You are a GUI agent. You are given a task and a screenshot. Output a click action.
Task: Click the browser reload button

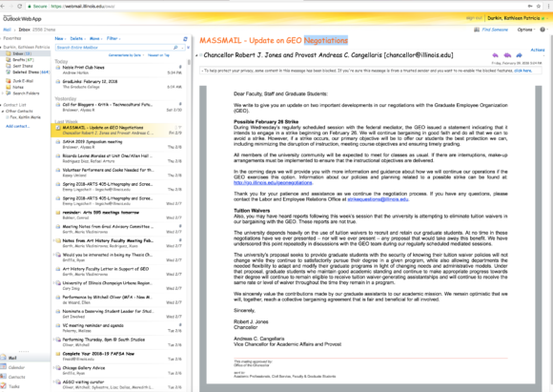19,6
